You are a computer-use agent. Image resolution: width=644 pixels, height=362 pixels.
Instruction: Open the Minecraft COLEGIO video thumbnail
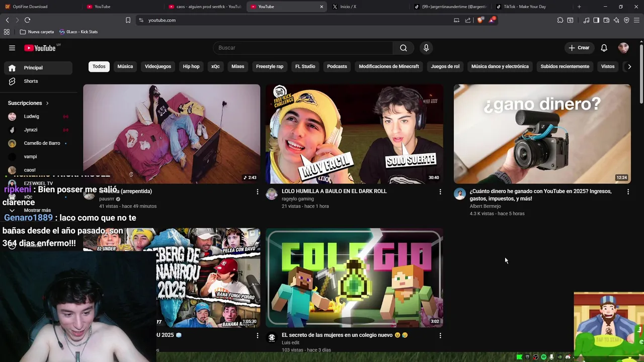point(354,278)
